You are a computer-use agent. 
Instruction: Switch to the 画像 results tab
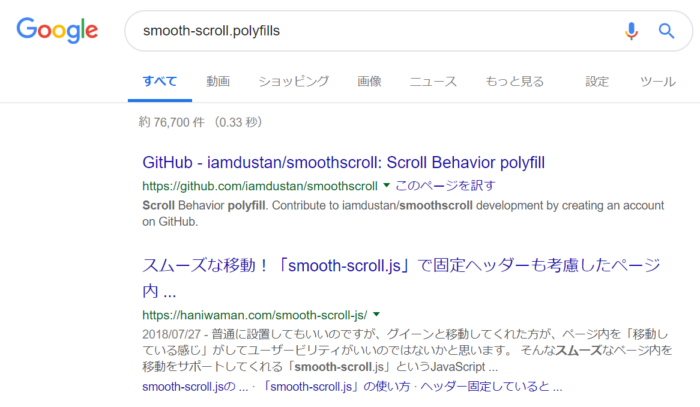(x=369, y=82)
